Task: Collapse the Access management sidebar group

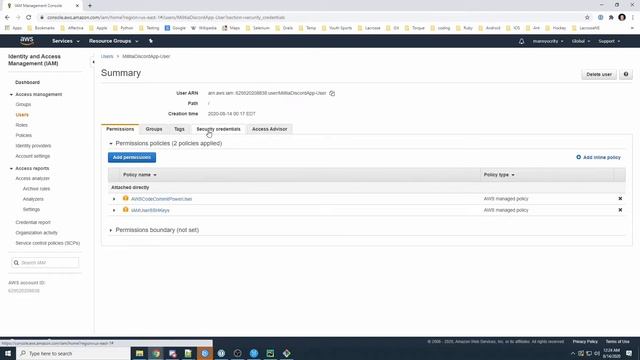Action: pos(11,95)
